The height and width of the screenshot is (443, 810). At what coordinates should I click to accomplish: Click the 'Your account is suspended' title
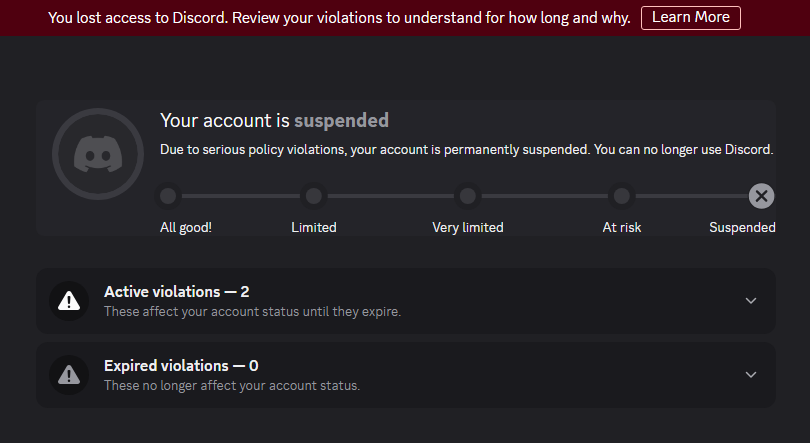point(274,120)
